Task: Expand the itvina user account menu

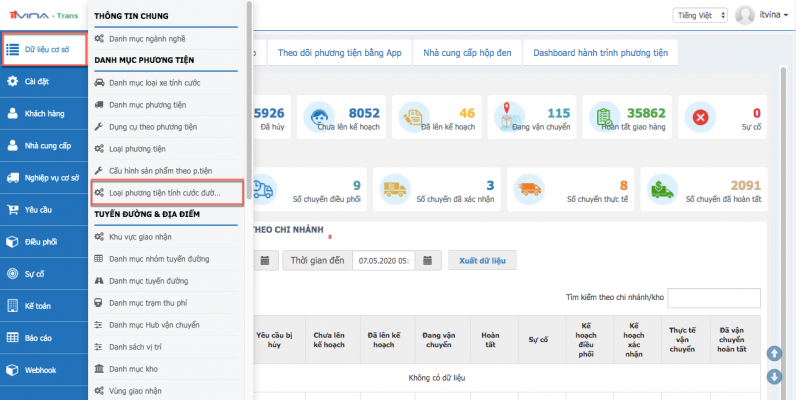Action: (763, 15)
